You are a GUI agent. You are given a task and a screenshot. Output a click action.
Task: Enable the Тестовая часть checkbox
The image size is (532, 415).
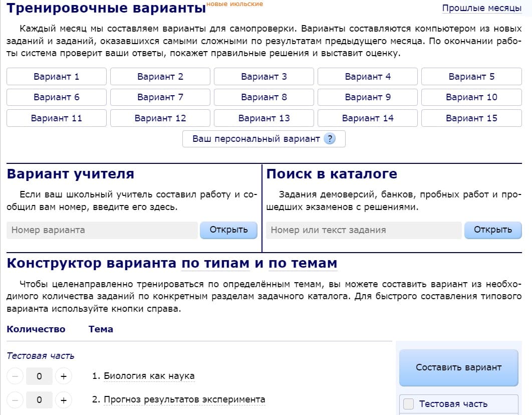coord(409,404)
